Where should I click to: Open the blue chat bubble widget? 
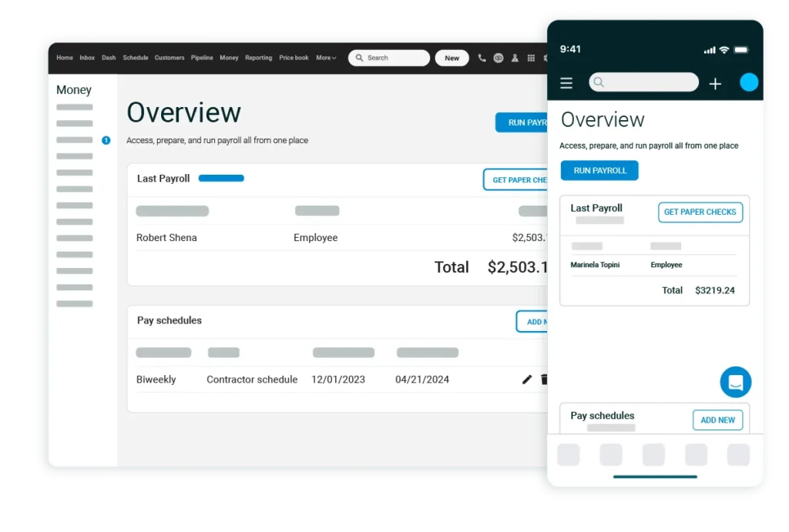[x=735, y=382]
